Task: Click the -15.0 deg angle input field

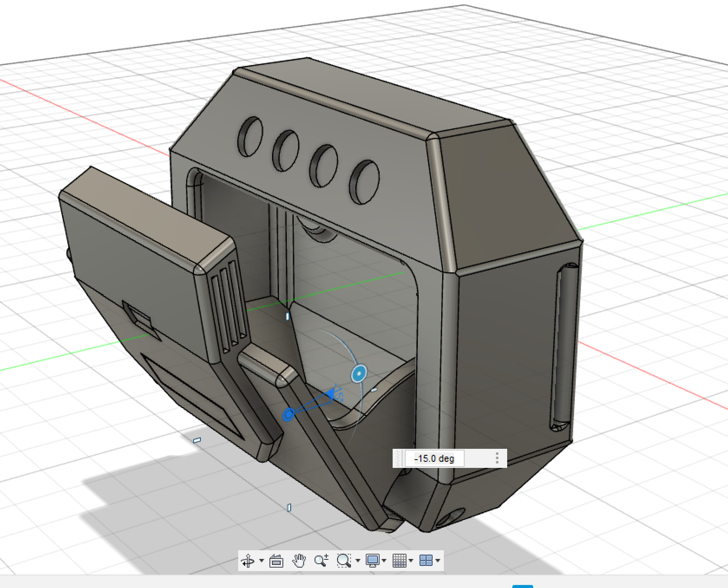Action: [434, 459]
